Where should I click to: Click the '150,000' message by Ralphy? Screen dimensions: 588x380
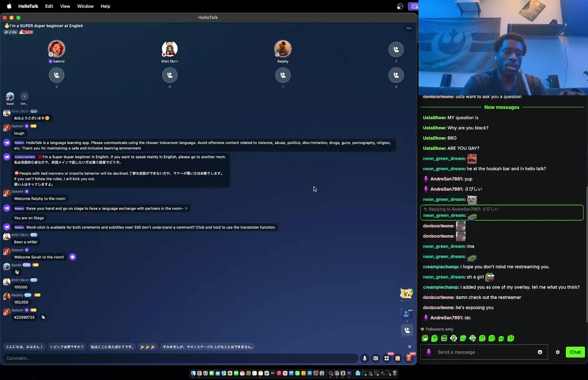click(21, 302)
